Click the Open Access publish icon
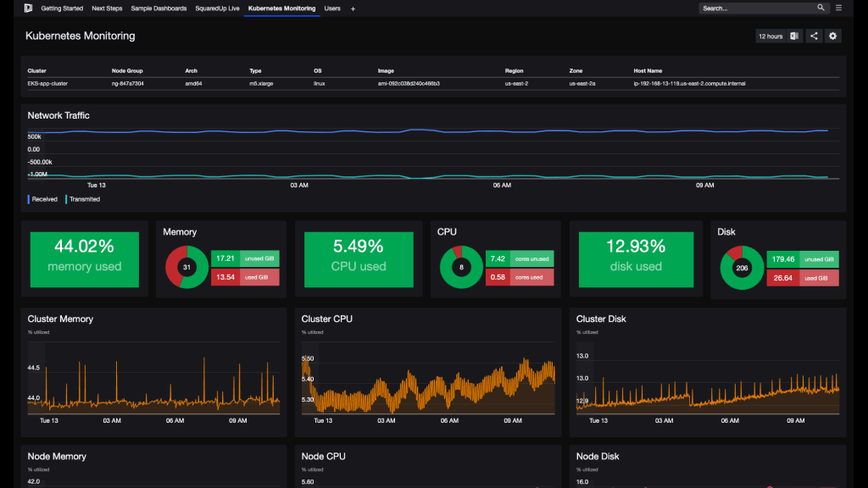This screenshot has height=488, width=868. [792, 36]
